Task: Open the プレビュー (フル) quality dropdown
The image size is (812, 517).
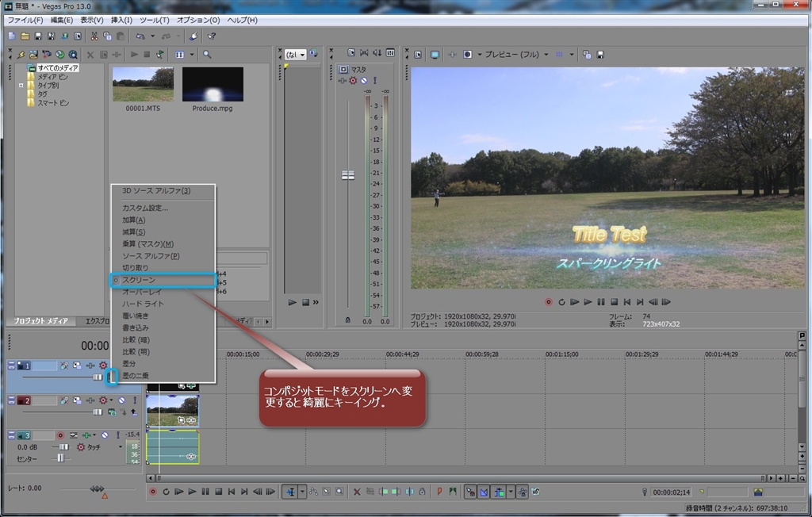Action: pos(546,55)
